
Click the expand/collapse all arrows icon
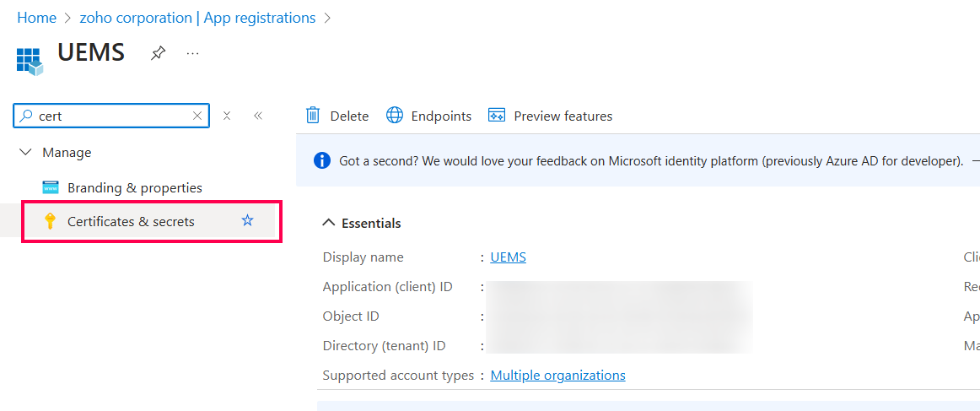(x=227, y=116)
